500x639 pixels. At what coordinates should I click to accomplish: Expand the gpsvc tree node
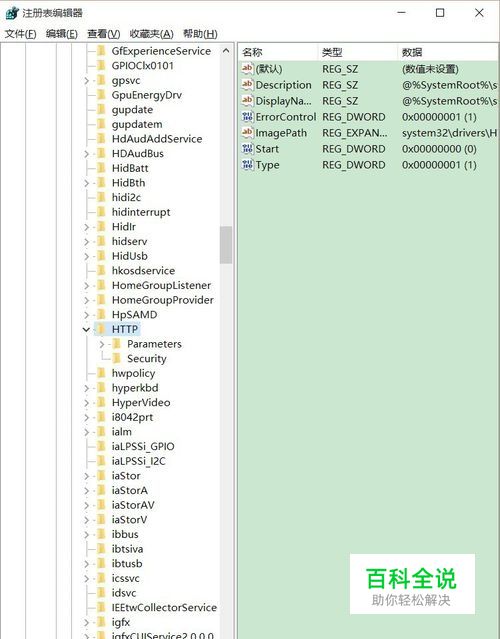coord(86,81)
